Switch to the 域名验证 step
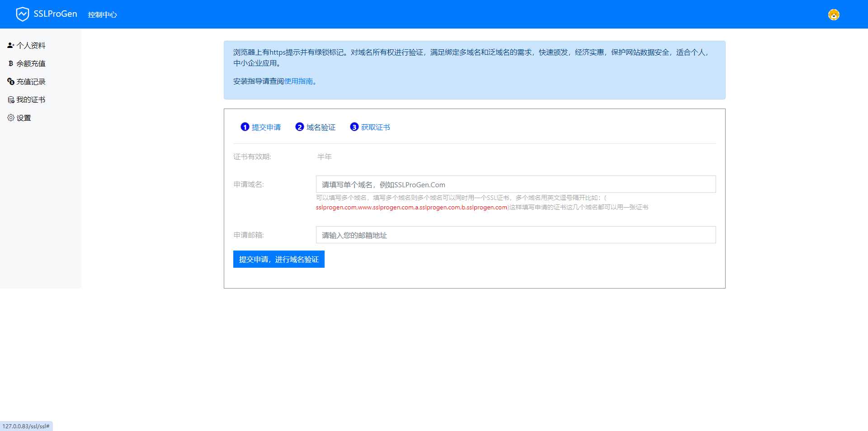This screenshot has width=868, height=431. (321, 127)
